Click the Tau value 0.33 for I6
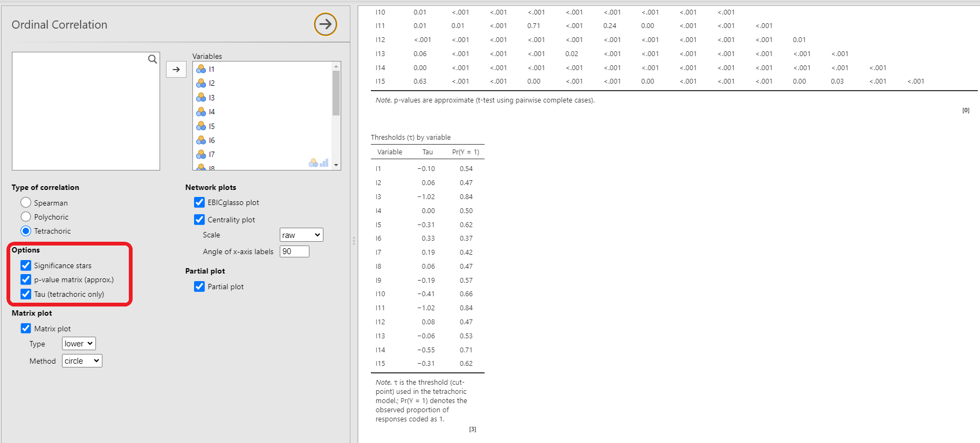Viewport: 980px width, 443px height. (428, 238)
